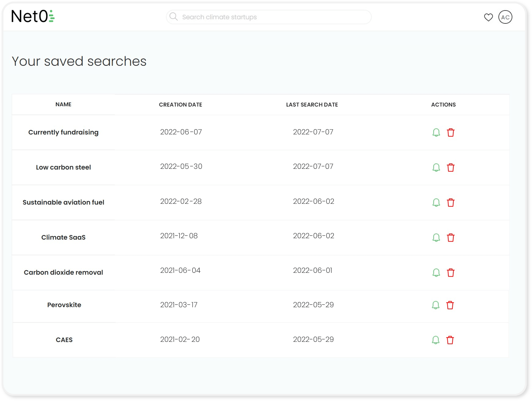Sort by the Last Search Date column
532x401 pixels.
[x=312, y=105]
